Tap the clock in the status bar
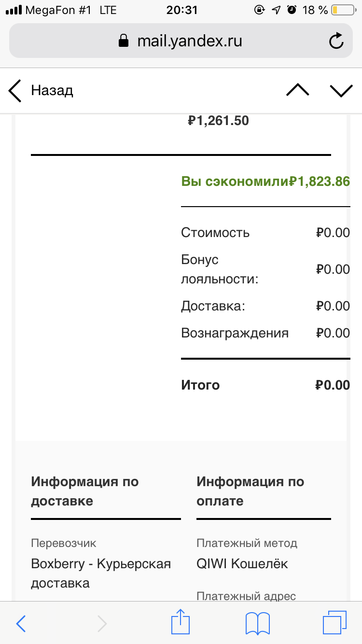 [x=181, y=10]
